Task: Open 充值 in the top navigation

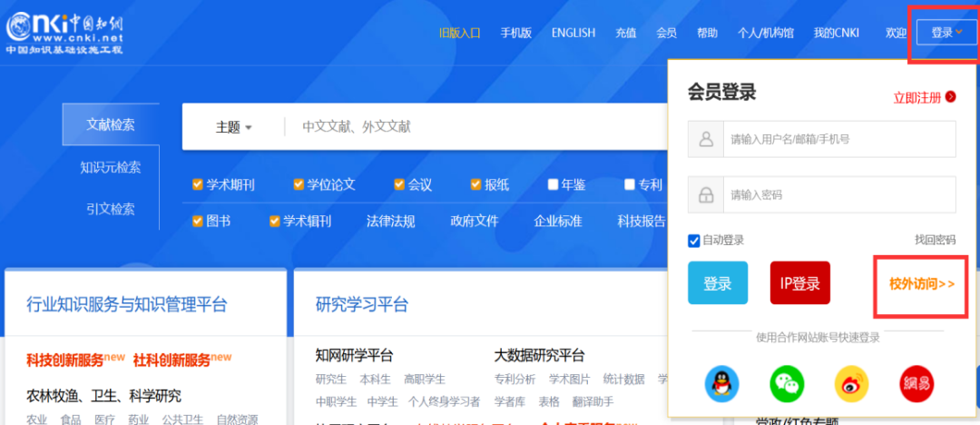Action: pos(625,34)
